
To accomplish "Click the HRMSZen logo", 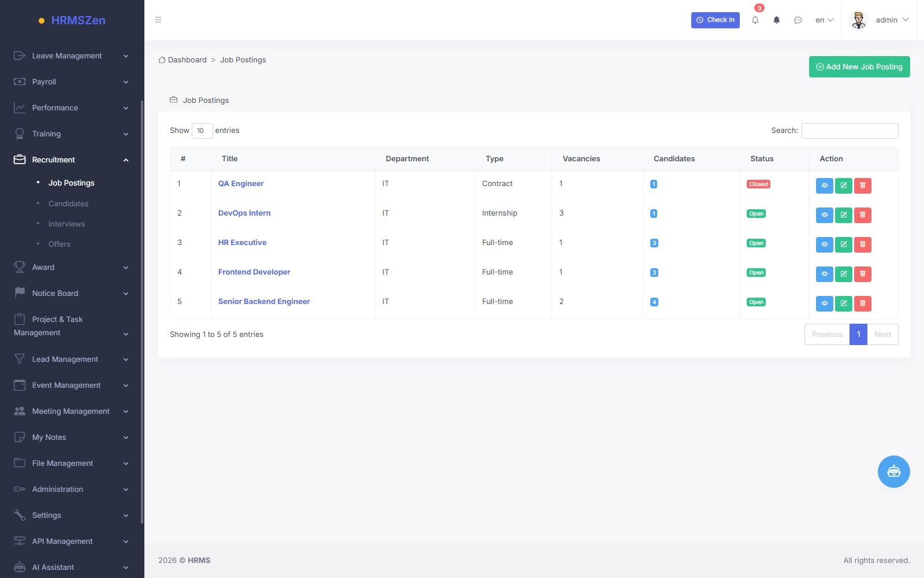I will 72,20.
